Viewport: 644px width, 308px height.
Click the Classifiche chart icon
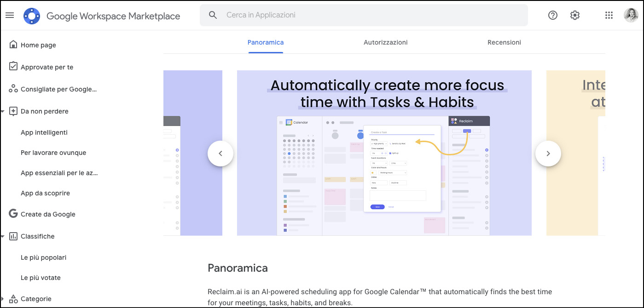click(x=13, y=236)
